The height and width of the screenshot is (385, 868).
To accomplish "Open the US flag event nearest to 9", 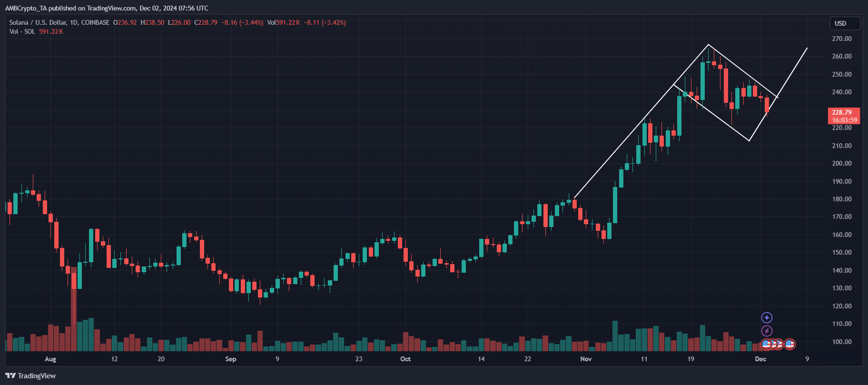I will [790, 344].
